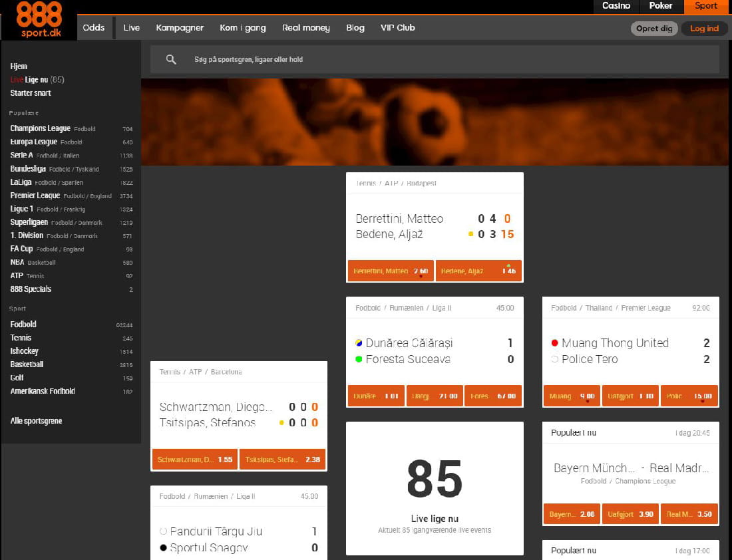Screen dimensions: 732x560
Task: Click Foresta Suceava green team icon
Action: [359, 359]
